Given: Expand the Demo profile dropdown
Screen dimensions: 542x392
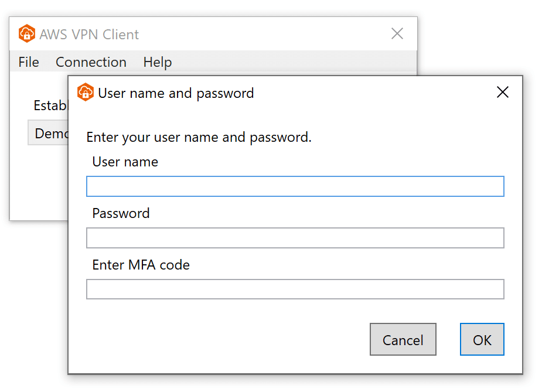Looking at the screenshot, I should 49,134.
